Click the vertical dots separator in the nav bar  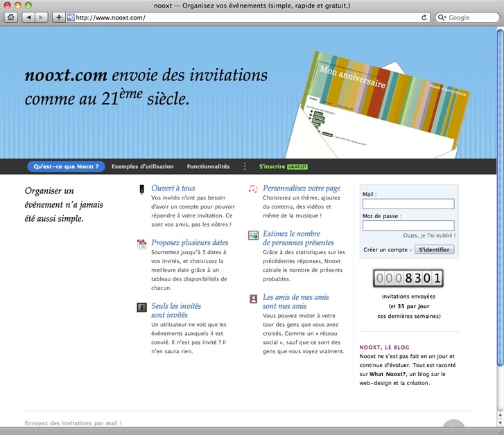[x=245, y=166]
